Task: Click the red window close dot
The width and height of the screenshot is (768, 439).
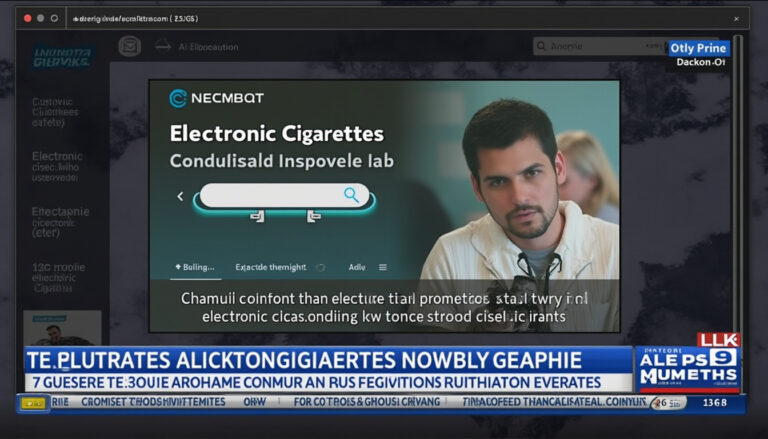Action: [27, 18]
